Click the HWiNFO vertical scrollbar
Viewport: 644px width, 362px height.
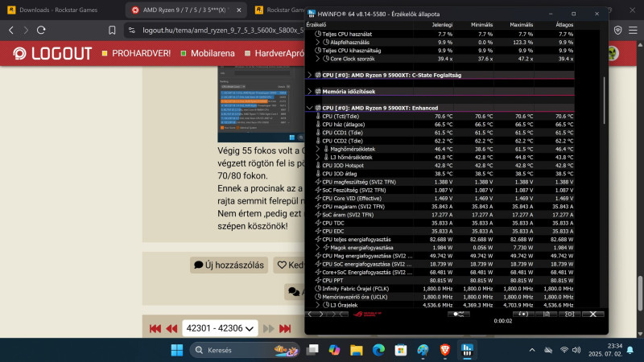pyautogui.click(x=604, y=100)
